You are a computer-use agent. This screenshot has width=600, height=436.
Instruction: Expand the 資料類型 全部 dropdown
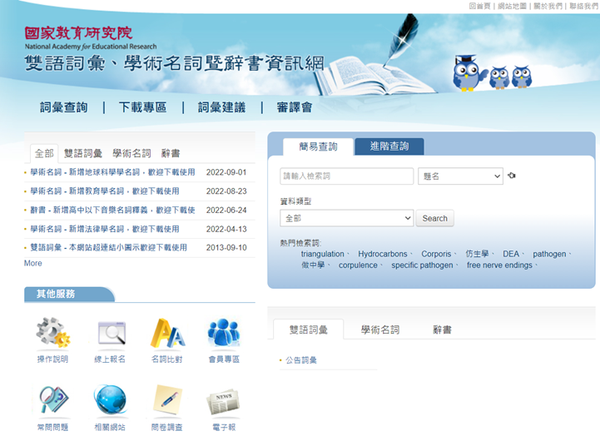(x=347, y=218)
